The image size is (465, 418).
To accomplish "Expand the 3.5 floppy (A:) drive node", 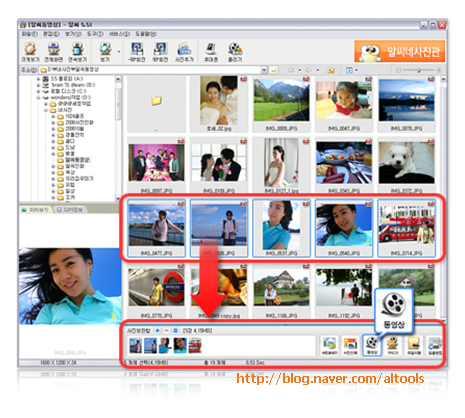I will point(38,79).
